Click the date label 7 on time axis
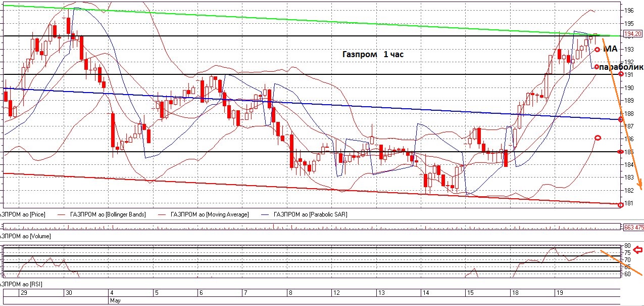644x306 pixels. [245, 293]
